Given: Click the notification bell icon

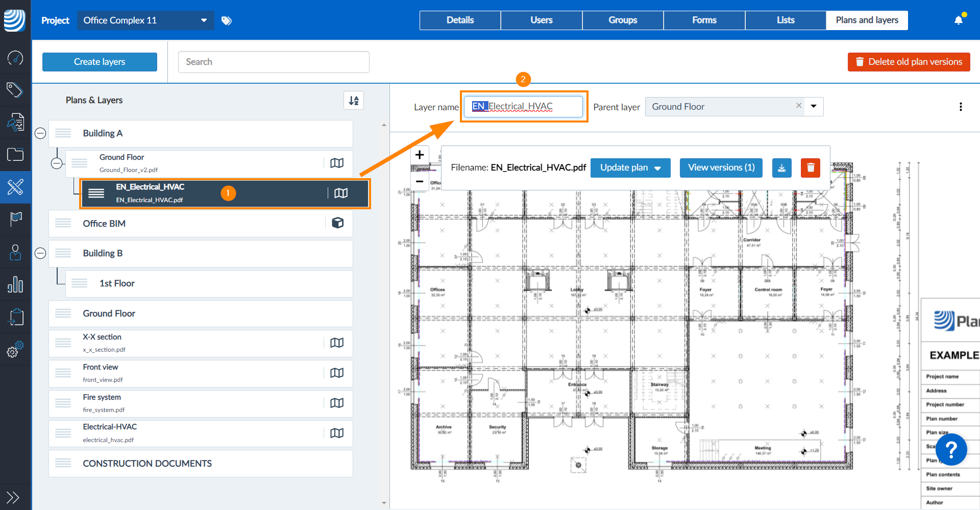Looking at the screenshot, I should point(958,20).
